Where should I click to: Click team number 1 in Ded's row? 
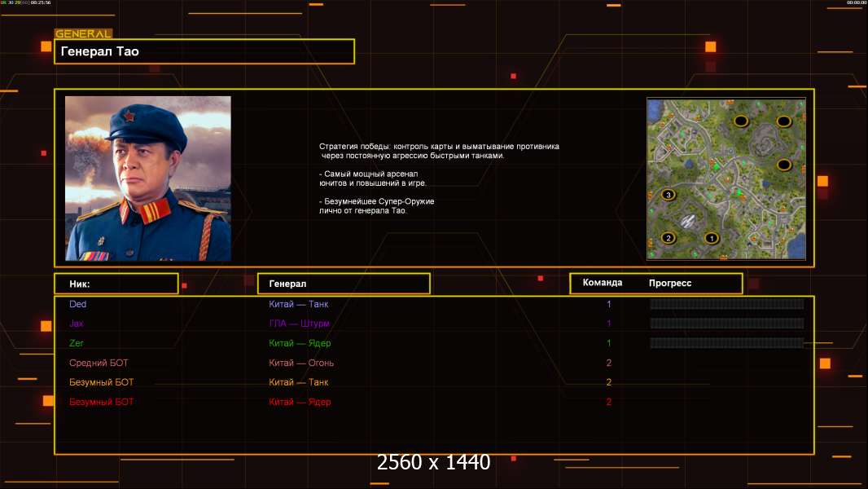point(608,304)
